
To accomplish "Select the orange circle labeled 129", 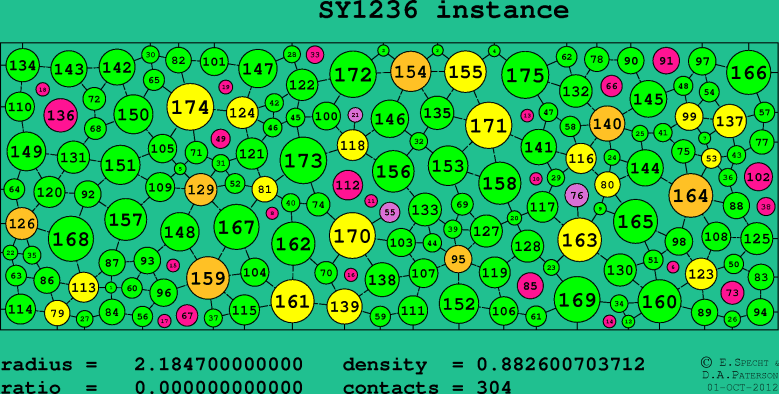I will pos(201,189).
